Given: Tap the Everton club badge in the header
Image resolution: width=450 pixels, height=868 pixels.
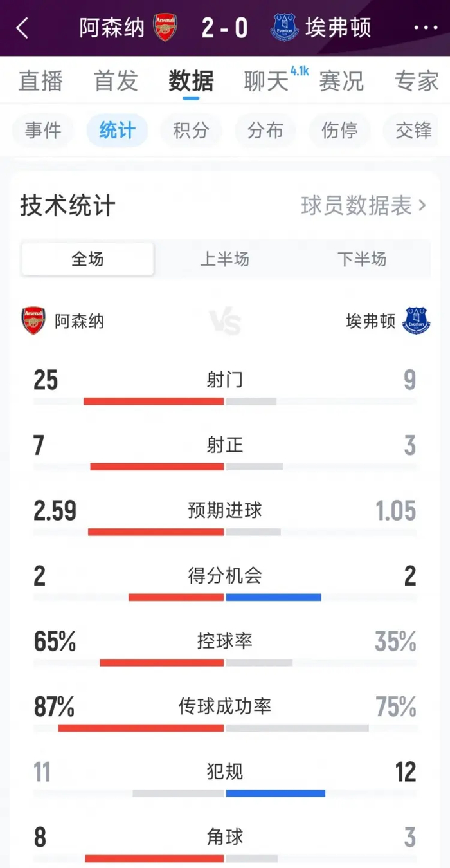Looking at the screenshot, I should click(282, 28).
